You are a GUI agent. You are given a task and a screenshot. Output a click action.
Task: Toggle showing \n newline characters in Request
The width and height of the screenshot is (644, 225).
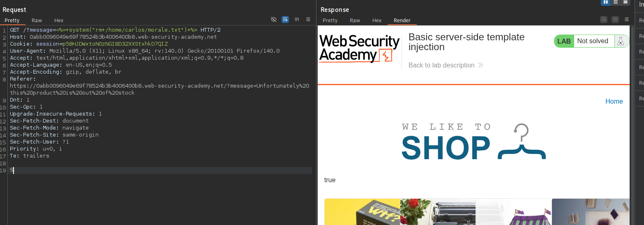click(296, 19)
